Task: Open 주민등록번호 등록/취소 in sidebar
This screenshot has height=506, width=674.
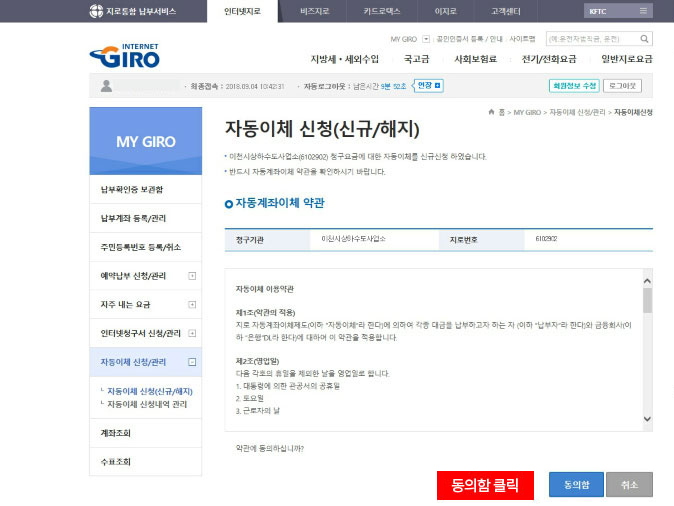Action: [x=145, y=247]
